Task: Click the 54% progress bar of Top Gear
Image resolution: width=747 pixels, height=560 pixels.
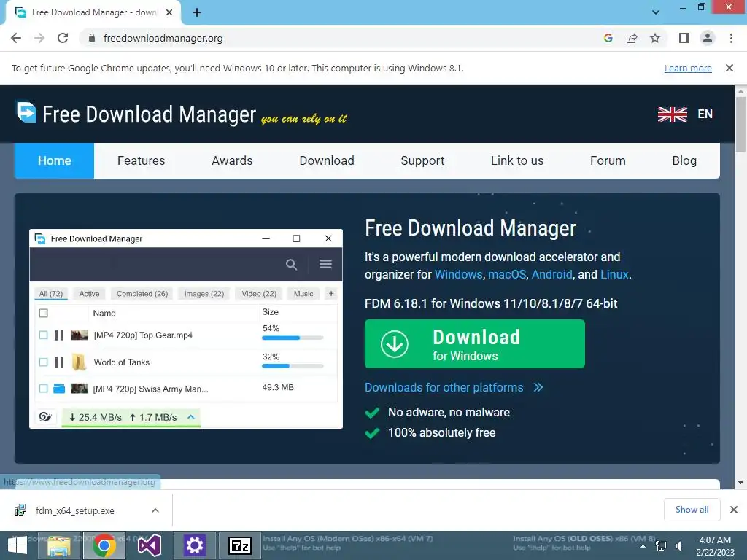Action: [x=293, y=338]
